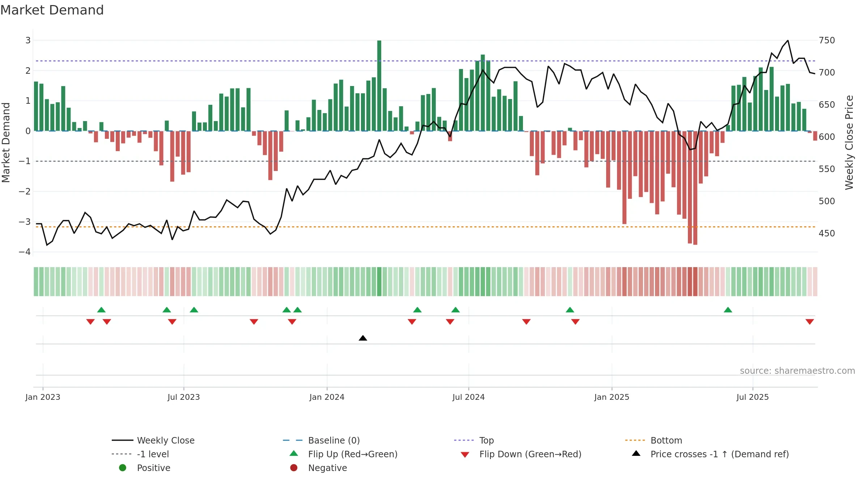This screenshot has height=488, width=868.
Task: Click the deepest red bar near -4
Action: tap(695, 188)
